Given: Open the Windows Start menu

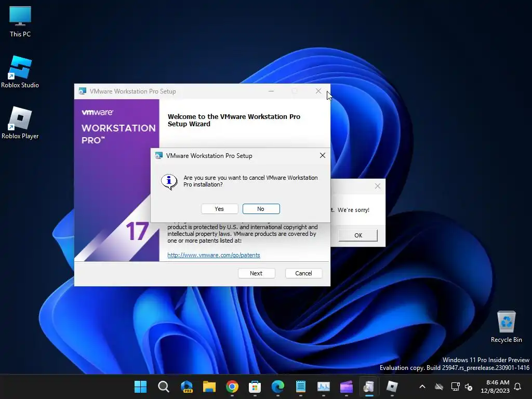Looking at the screenshot, I should tap(140, 387).
